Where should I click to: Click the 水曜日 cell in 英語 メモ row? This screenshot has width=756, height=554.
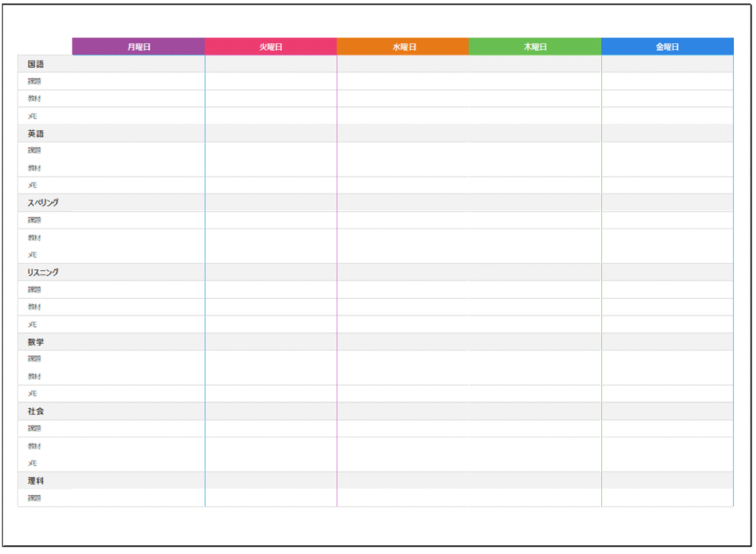402,185
